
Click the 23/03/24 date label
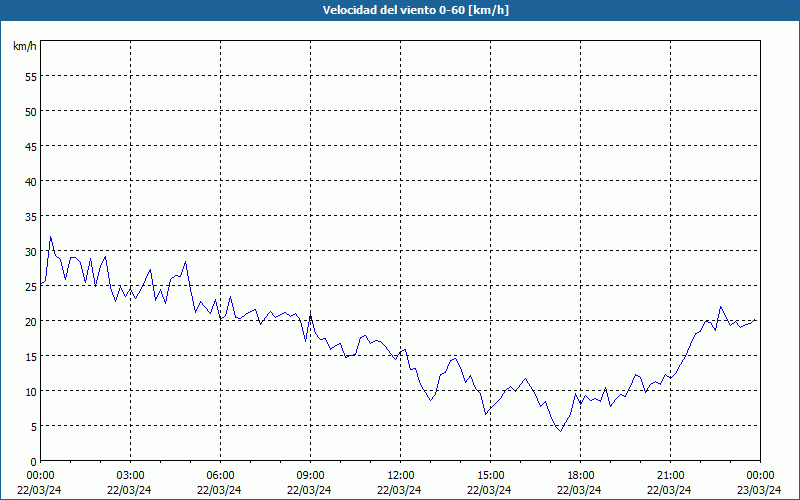coord(759,490)
